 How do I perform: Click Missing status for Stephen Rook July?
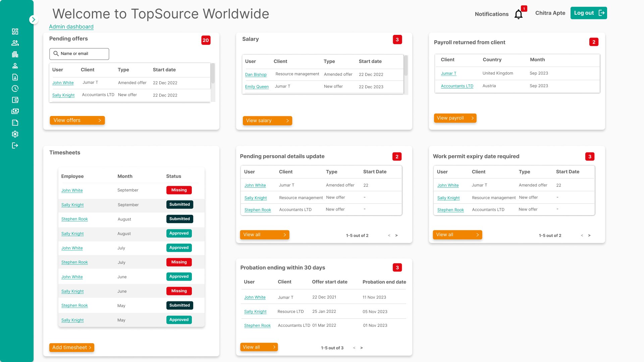coord(179,262)
